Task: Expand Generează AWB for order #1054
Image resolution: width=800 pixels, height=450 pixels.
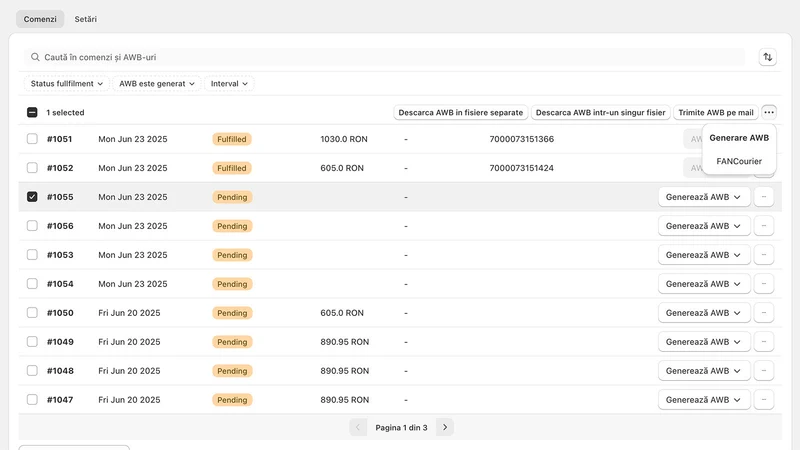Action: click(704, 284)
